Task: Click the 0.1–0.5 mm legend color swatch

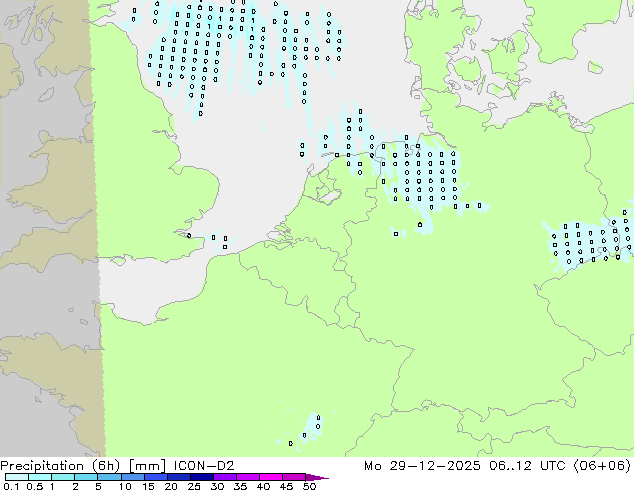Action: coord(17,477)
